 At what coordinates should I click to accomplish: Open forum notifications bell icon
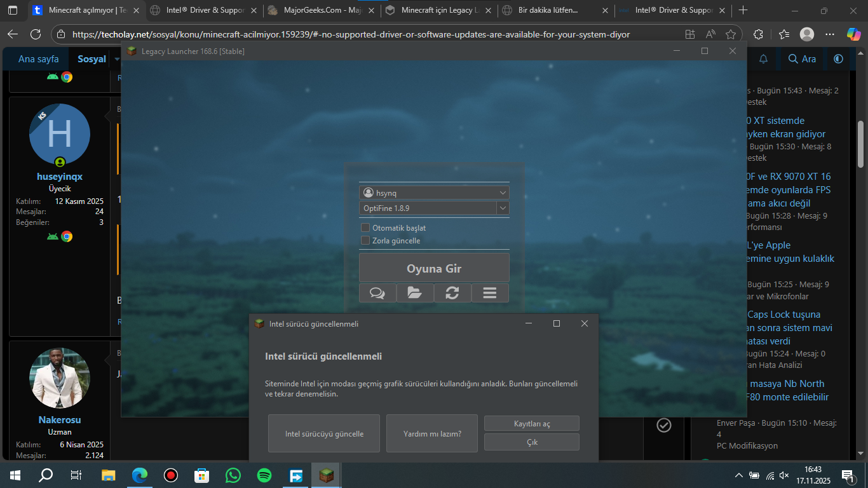pyautogui.click(x=764, y=59)
